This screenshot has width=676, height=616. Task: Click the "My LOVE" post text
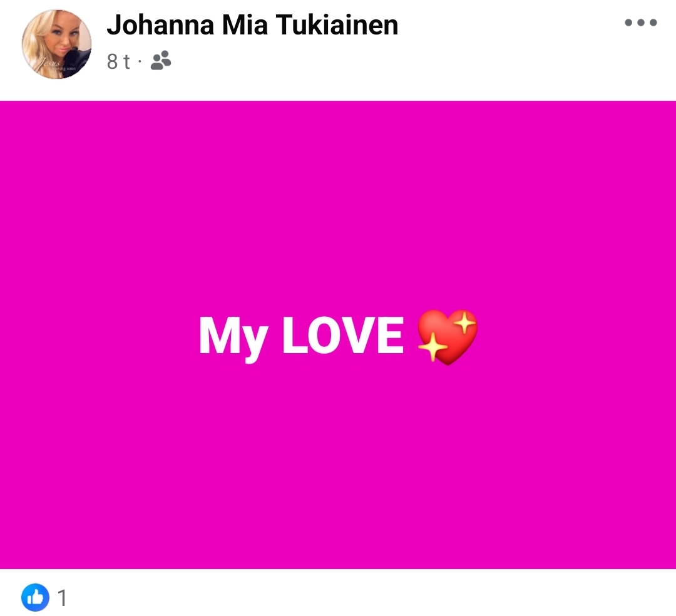301,337
